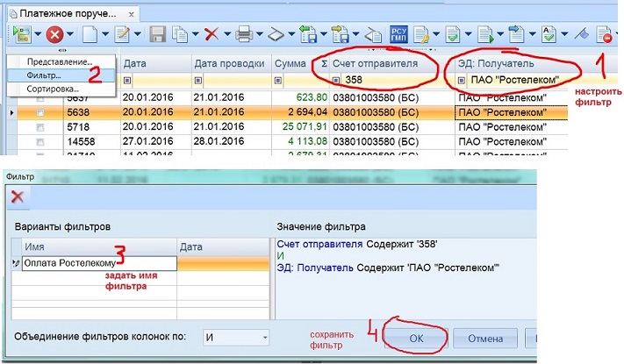The height and width of the screenshot is (364, 624).
Task: Confirm the filter with OK button
Action: click(416, 339)
